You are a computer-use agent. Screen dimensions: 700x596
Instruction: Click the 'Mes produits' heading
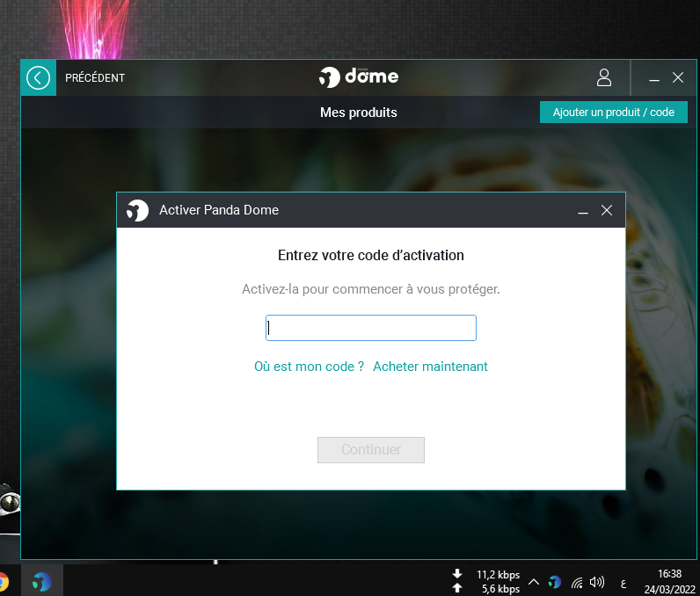point(359,113)
